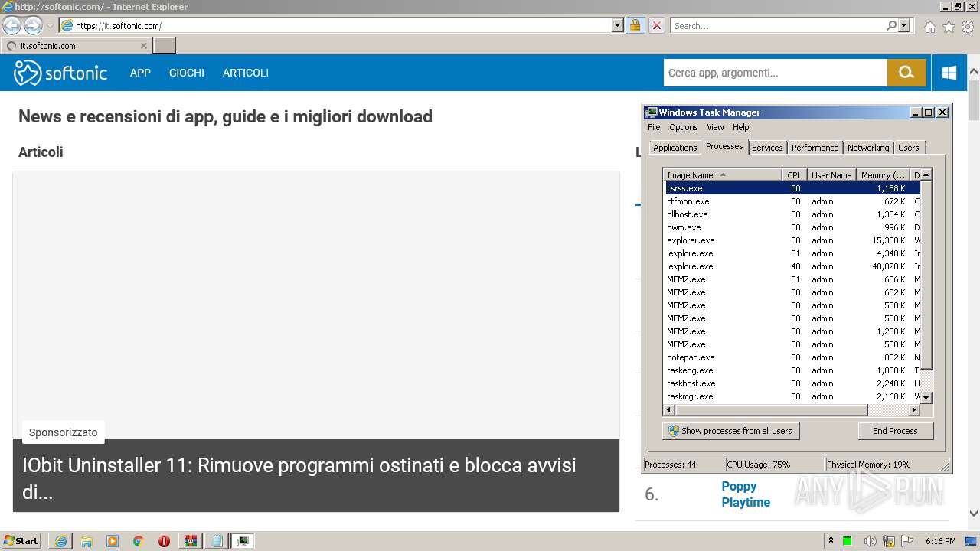Open Internet Explorer from the taskbar
Image resolution: width=980 pixels, height=551 pixels.
(x=60, y=541)
